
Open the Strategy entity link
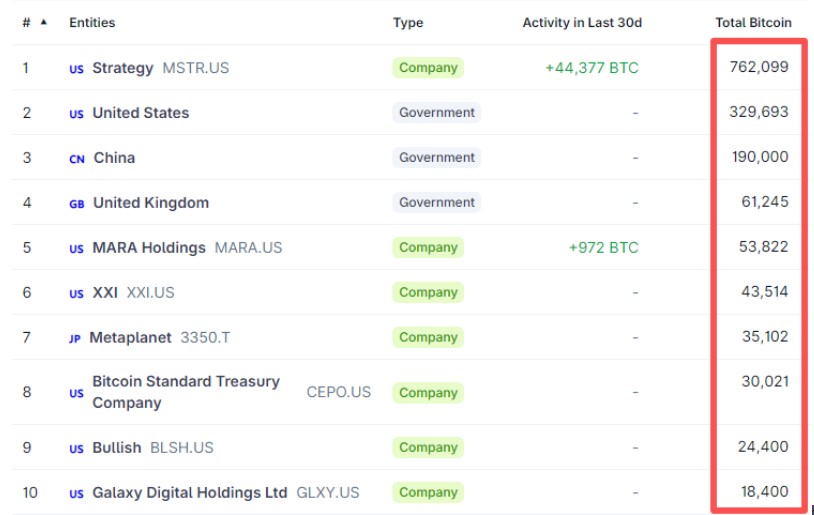[123, 68]
